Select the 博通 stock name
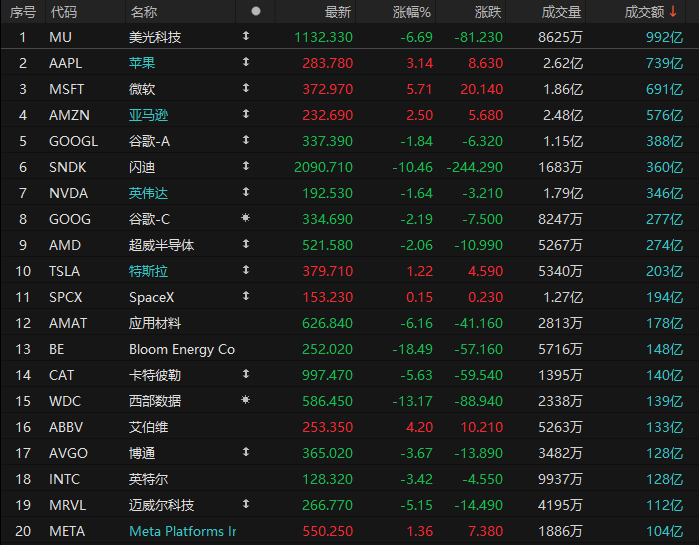Viewport: 699px width, 545px height. click(142, 454)
